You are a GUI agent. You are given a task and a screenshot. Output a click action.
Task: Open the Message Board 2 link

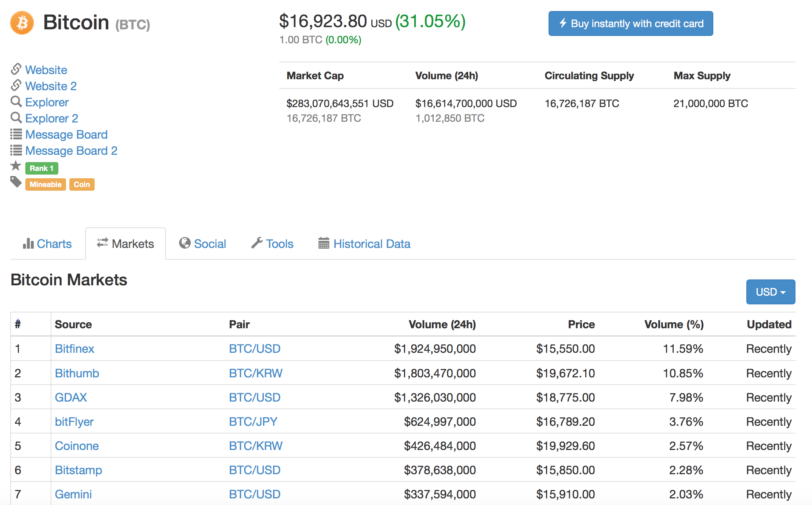pos(72,150)
